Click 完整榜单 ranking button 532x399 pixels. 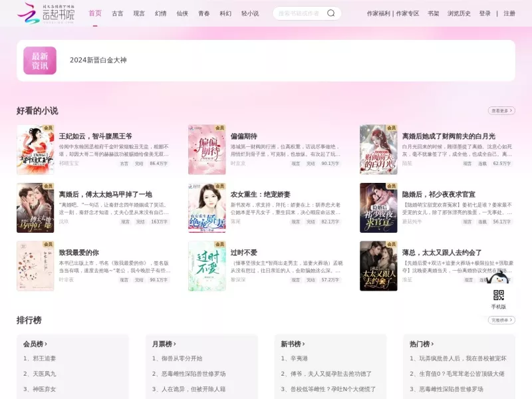(x=501, y=320)
